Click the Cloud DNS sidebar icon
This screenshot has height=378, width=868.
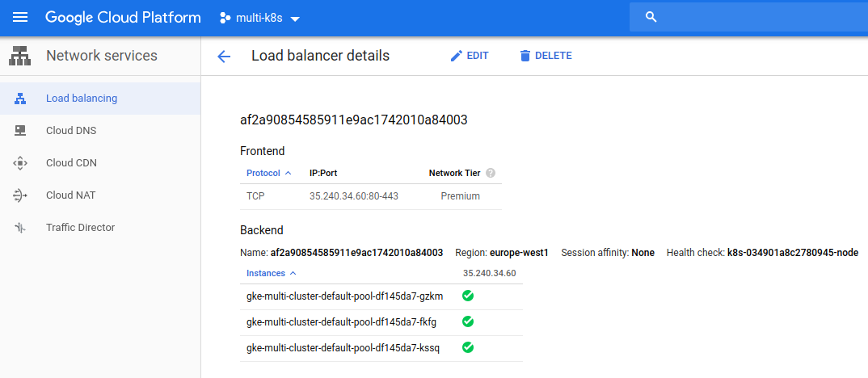coord(20,131)
